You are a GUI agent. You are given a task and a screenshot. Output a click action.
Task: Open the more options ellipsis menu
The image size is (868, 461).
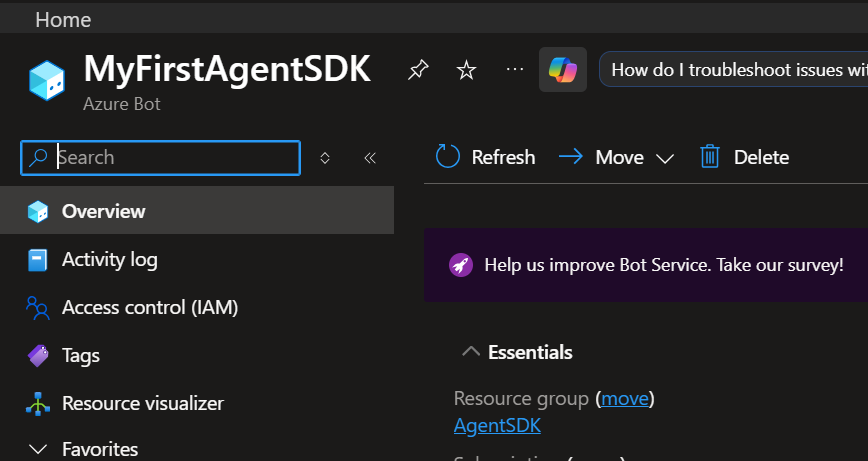tap(515, 69)
